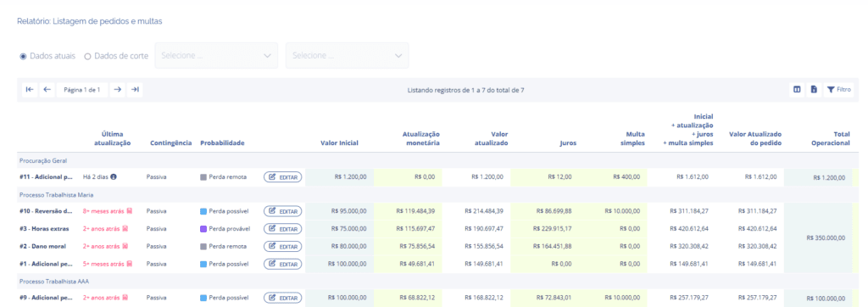868x307 pixels.
Task: Select Processo Trabalhista Maria group row
Action: [x=437, y=195]
